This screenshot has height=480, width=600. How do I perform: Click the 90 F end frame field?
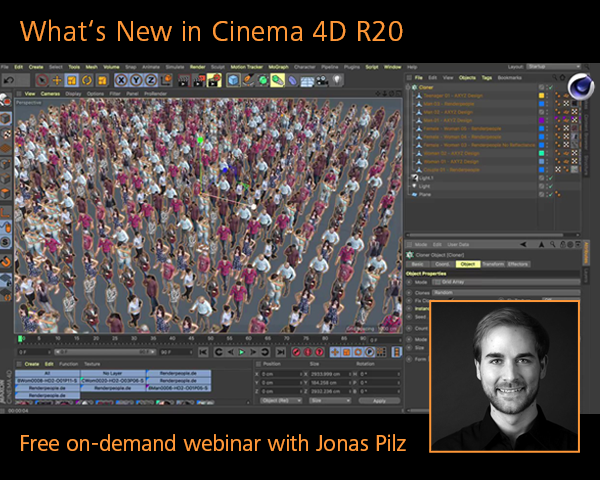coord(176,352)
